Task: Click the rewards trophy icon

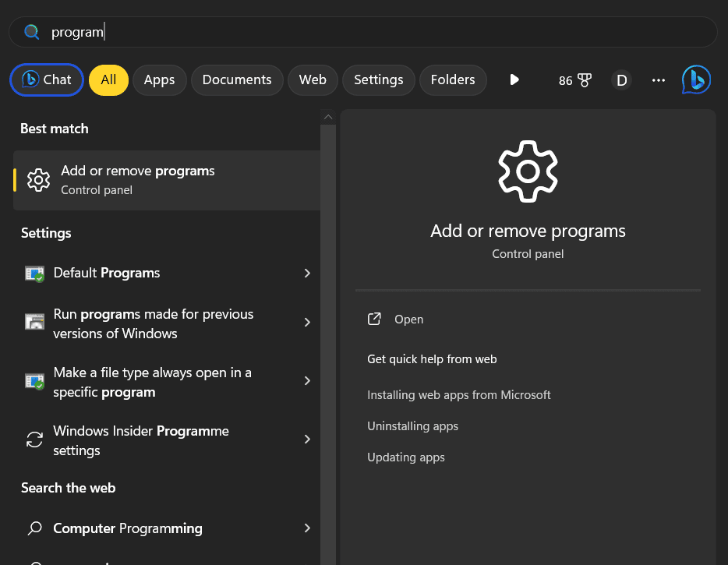Action: (x=585, y=80)
